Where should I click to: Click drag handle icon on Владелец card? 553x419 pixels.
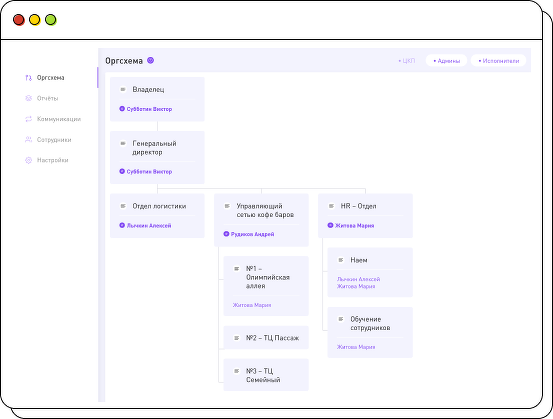pos(123,90)
